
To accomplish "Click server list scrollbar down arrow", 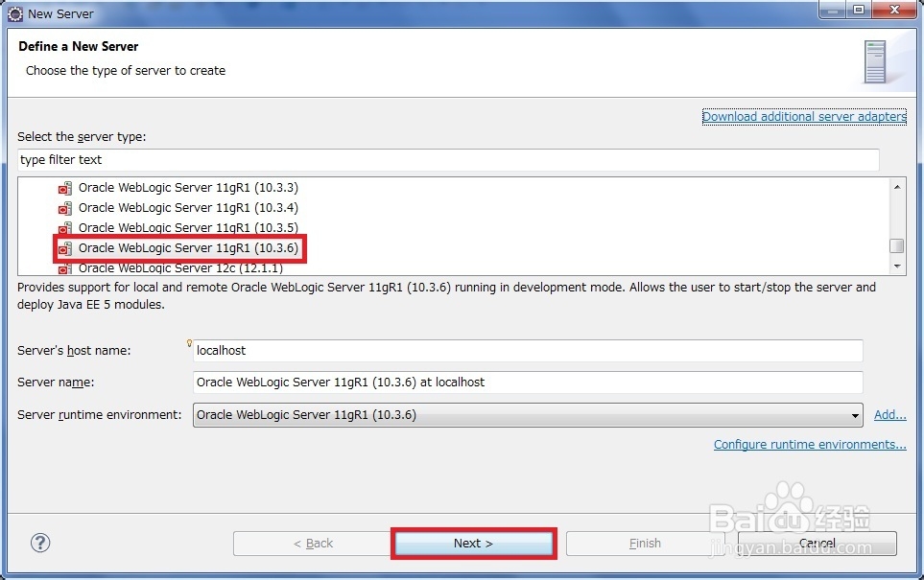I will [897, 267].
